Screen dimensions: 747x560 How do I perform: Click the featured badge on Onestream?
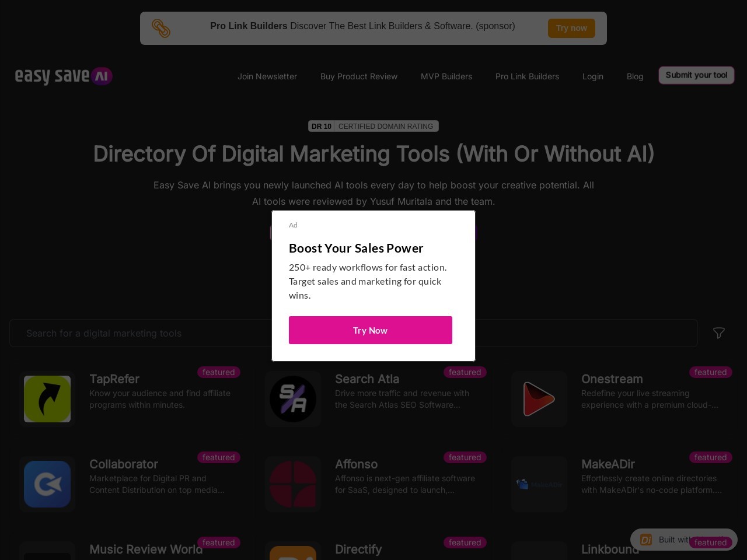tap(711, 372)
